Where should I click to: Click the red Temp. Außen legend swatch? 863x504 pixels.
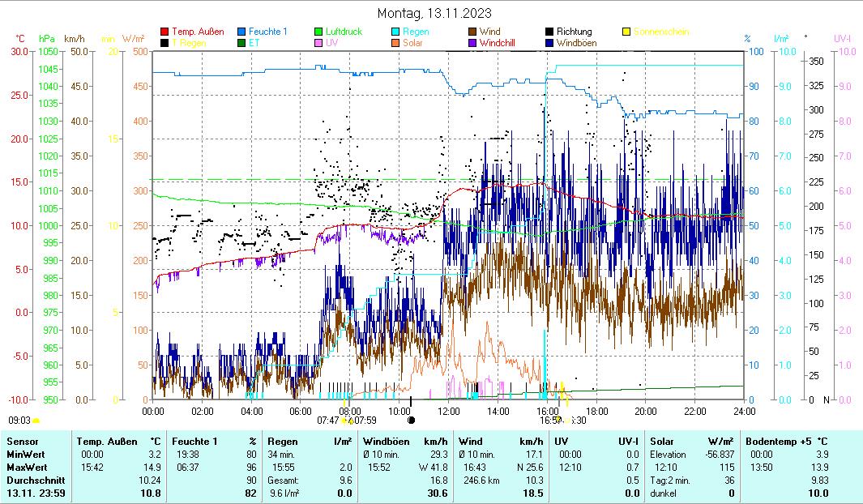click(165, 32)
